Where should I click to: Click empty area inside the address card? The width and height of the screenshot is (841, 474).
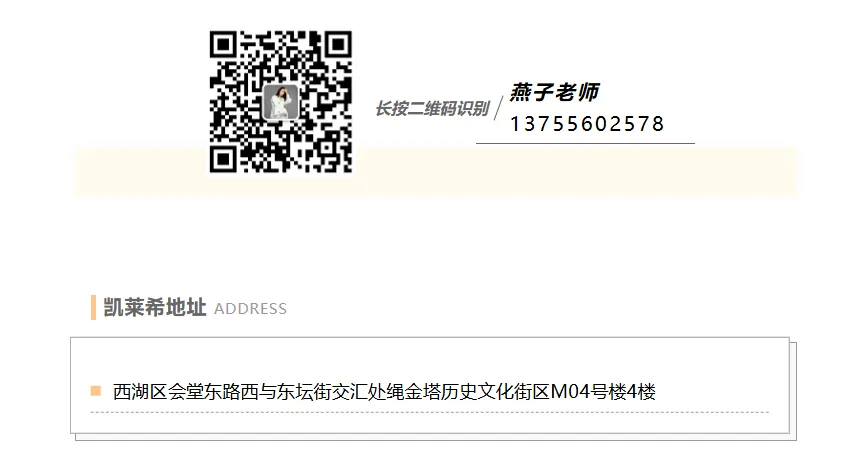click(x=429, y=357)
